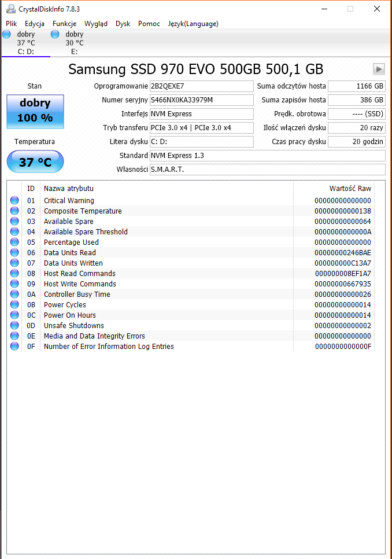This screenshot has height=559, width=392.
Task: Select the Percentage Used attribute name
Action: coord(71,242)
